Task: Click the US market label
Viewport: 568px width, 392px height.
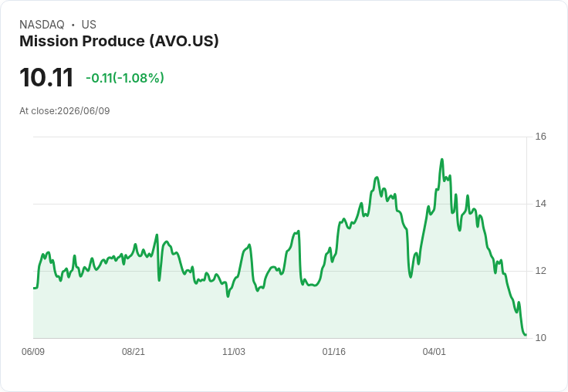Action: point(89,25)
